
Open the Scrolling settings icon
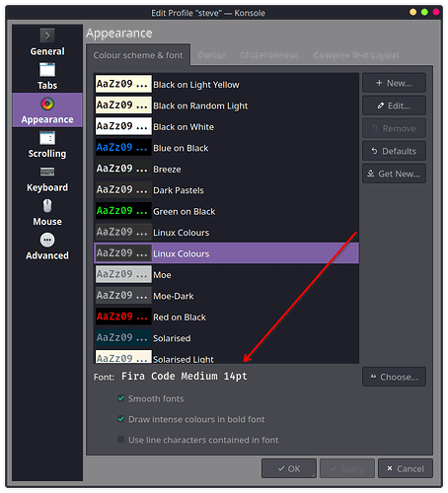pyautogui.click(x=47, y=138)
